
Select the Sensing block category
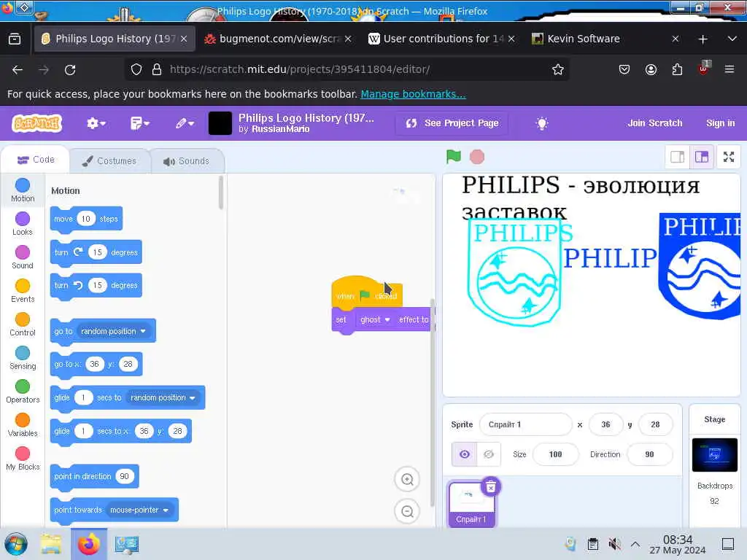coord(23,358)
